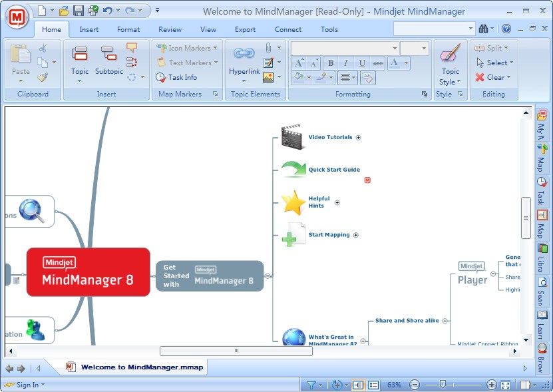This screenshot has width=553, height=392.
Task: Toggle Underline formatting
Action: [362, 63]
